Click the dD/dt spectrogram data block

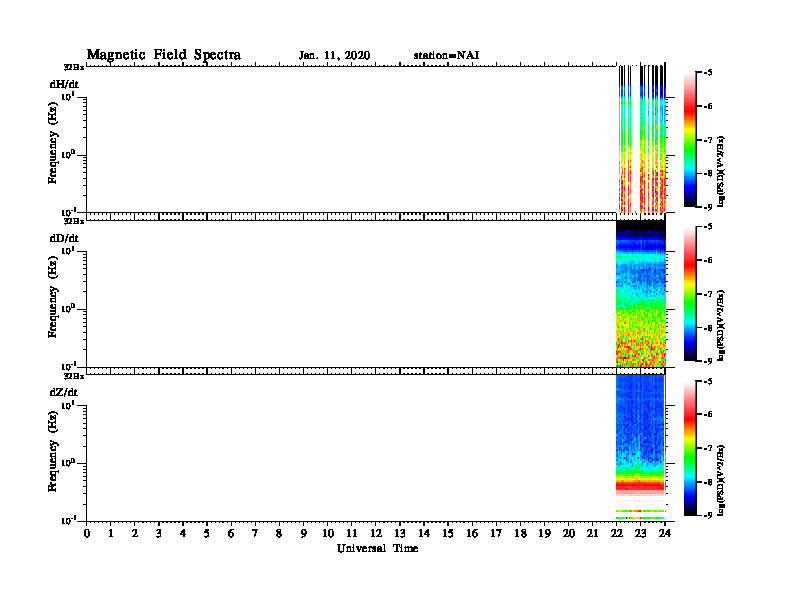[x=641, y=293]
